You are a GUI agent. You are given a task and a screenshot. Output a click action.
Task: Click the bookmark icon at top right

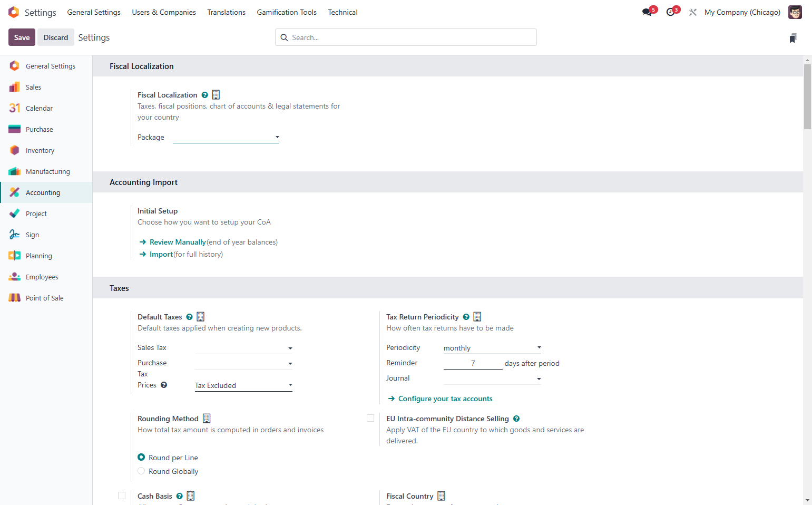(x=793, y=38)
